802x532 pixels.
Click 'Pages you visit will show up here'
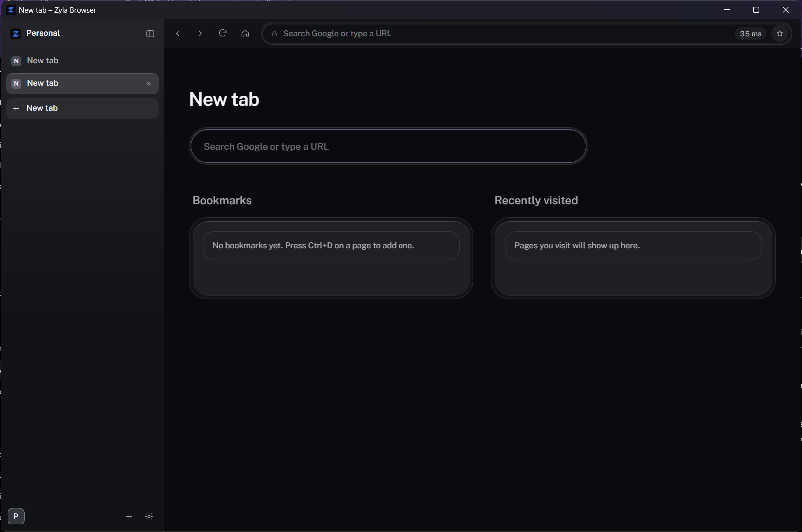(577, 246)
